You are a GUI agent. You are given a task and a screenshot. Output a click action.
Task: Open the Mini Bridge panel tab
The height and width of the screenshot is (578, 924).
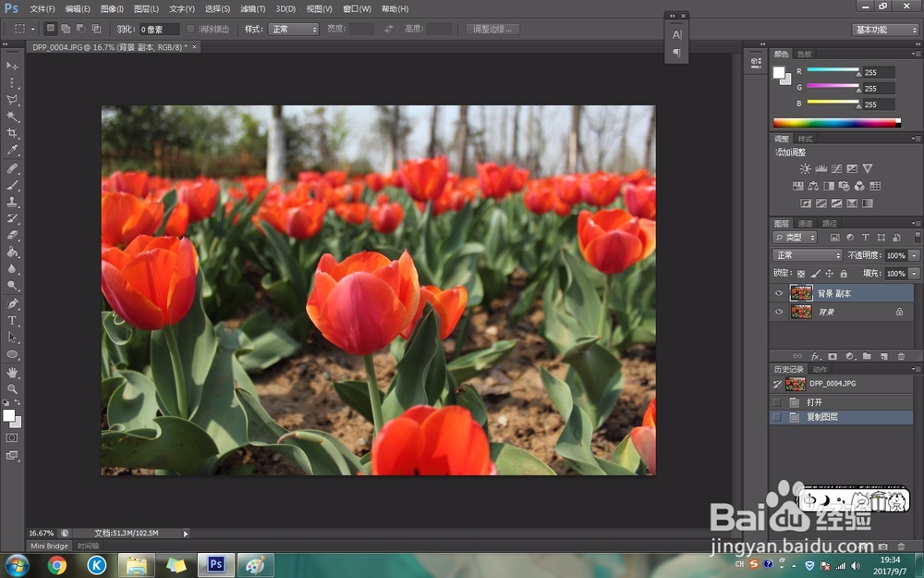[x=50, y=547]
